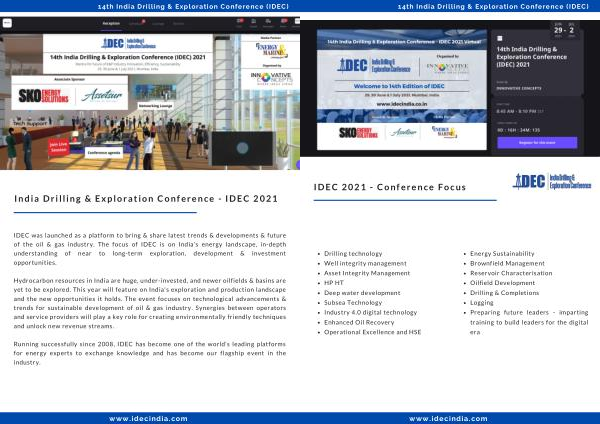
Task: Click the HP HT bullet
Action: [334, 283]
